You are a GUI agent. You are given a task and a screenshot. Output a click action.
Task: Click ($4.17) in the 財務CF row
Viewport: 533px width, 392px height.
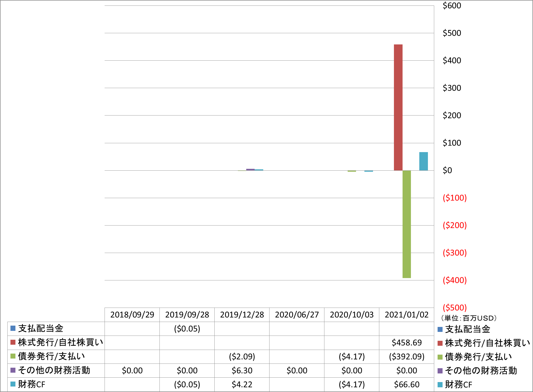coord(352,384)
